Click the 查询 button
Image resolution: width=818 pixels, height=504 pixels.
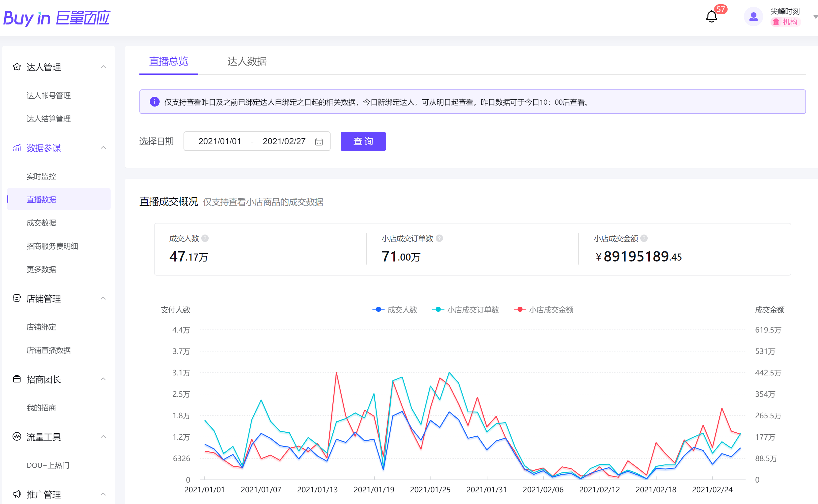(363, 141)
